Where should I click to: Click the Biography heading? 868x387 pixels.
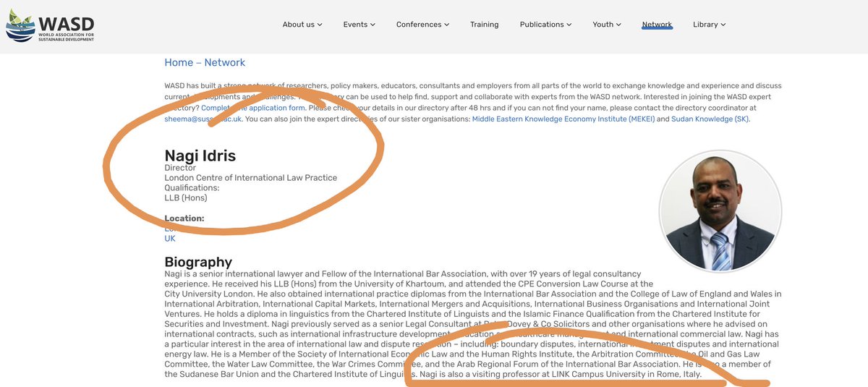click(x=198, y=262)
